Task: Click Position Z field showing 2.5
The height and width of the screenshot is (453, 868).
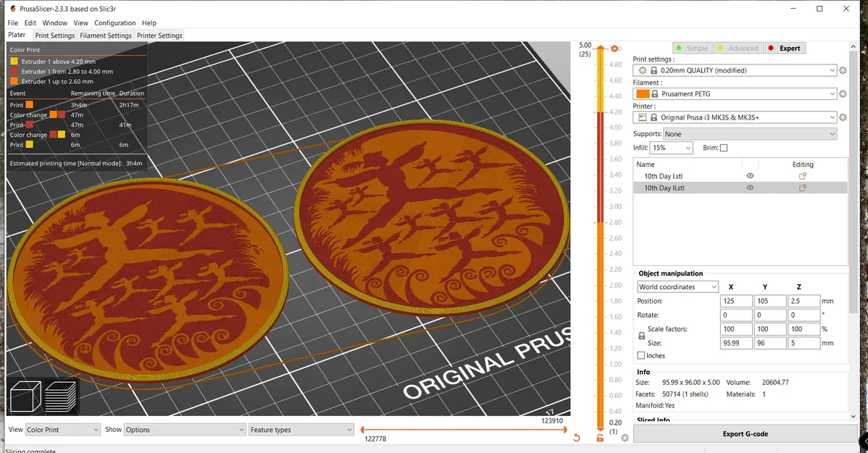Action: coord(804,301)
